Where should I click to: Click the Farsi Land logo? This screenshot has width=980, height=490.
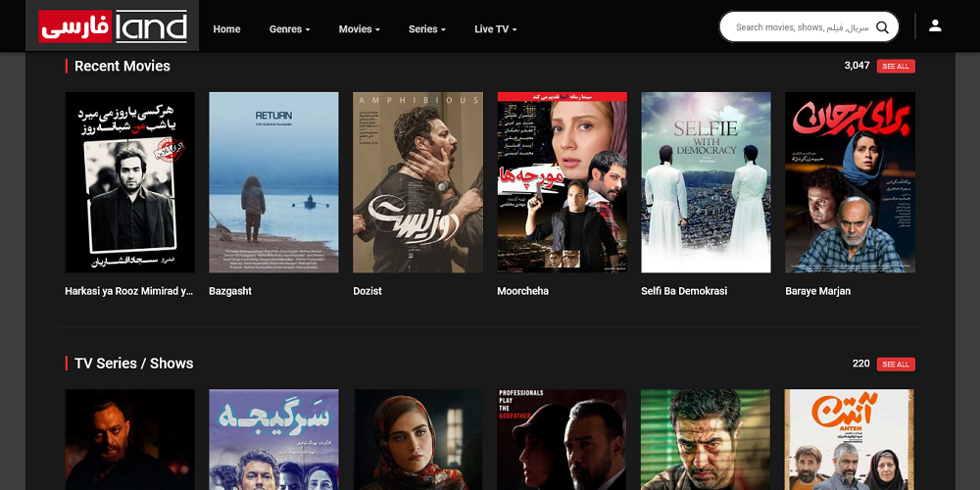(x=113, y=26)
